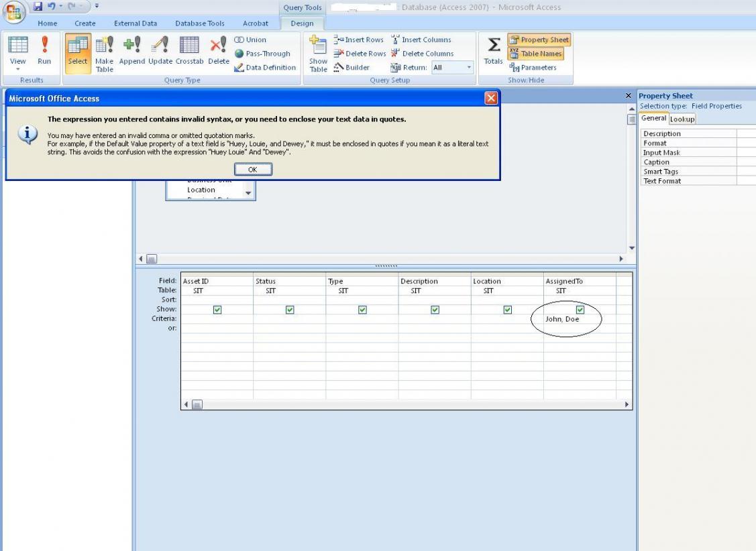
Task: Uncheck Show box for Asset ID column
Action: (x=217, y=310)
